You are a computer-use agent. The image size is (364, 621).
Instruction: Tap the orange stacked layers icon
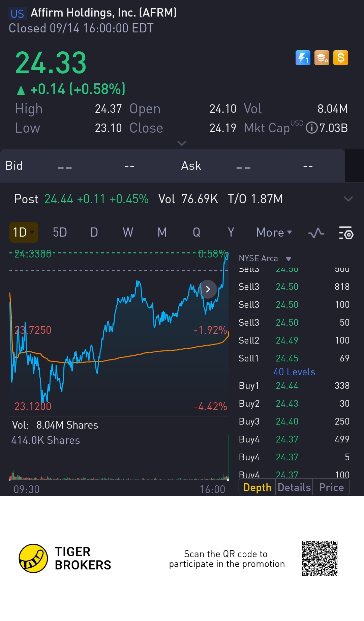coord(322,58)
